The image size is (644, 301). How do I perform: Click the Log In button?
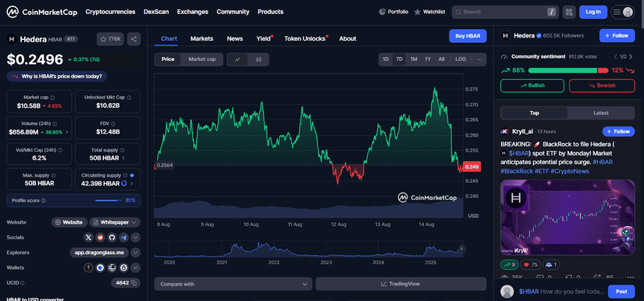pyautogui.click(x=593, y=12)
